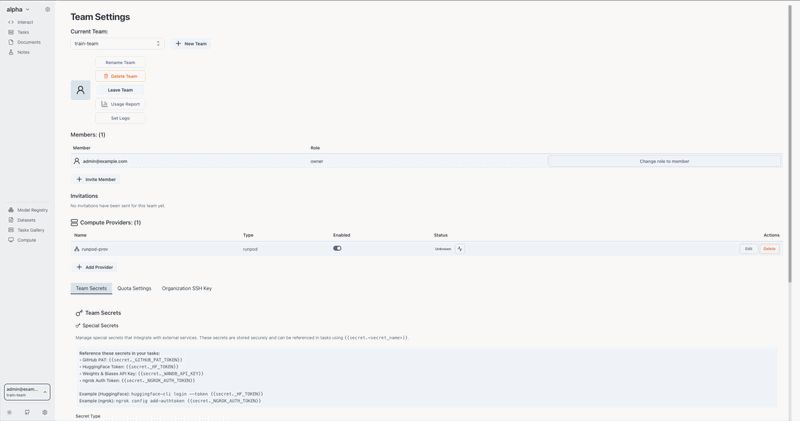Open Datasets in the sidebar
800x421 pixels.
pyautogui.click(x=26, y=220)
